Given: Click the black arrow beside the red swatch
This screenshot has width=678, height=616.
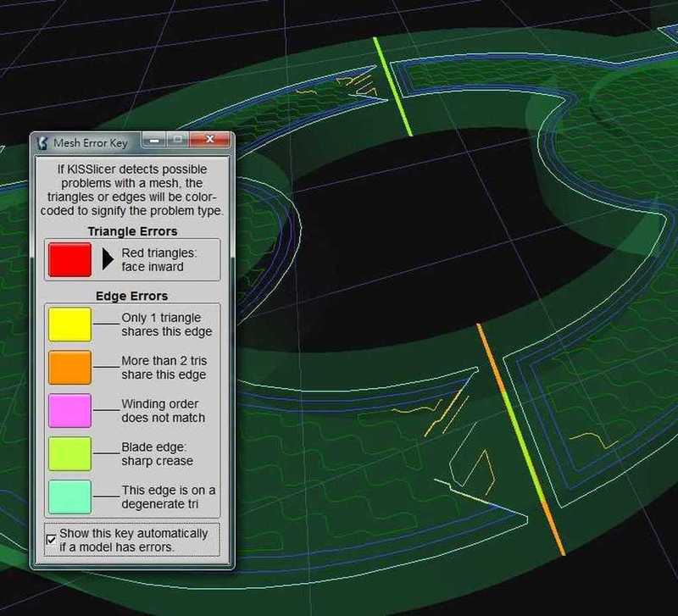Looking at the screenshot, I should tap(108, 258).
